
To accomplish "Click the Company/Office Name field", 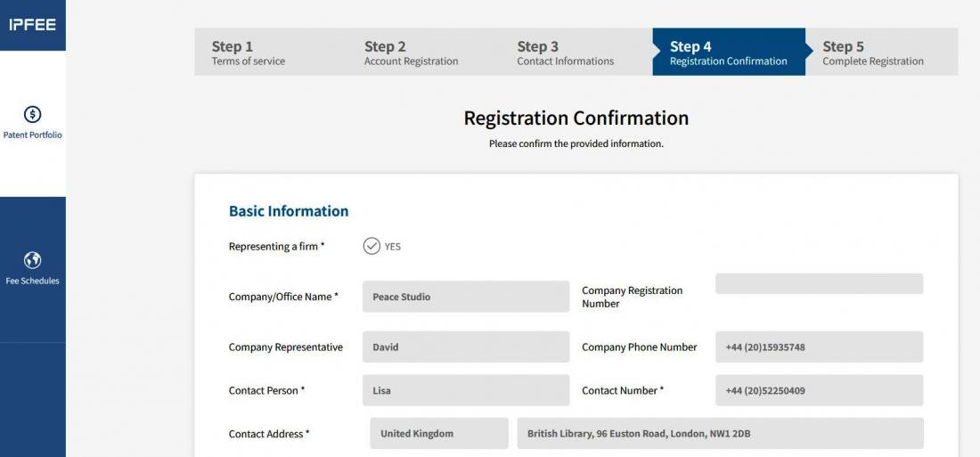I will coord(465,297).
